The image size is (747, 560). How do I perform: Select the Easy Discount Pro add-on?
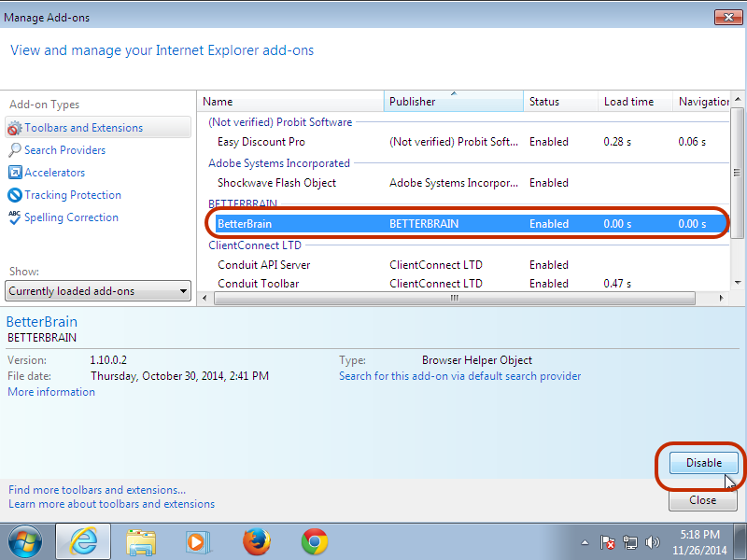(x=472, y=142)
